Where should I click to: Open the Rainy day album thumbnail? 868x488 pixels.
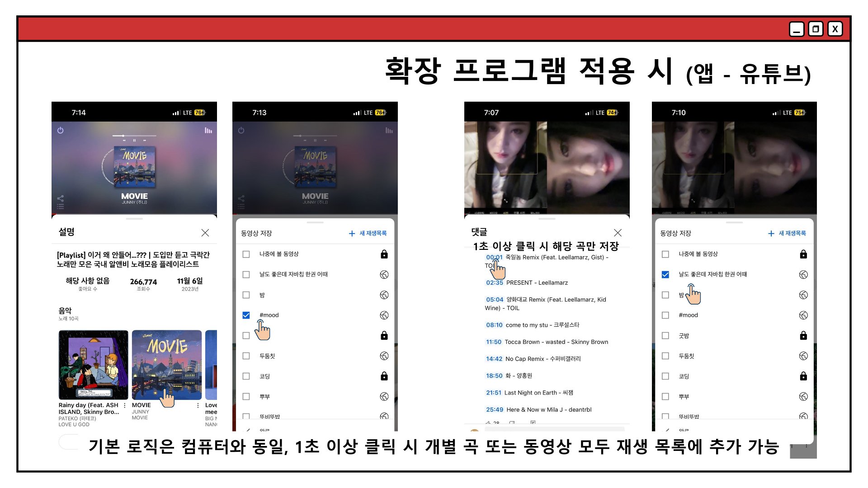pos(93,364)
